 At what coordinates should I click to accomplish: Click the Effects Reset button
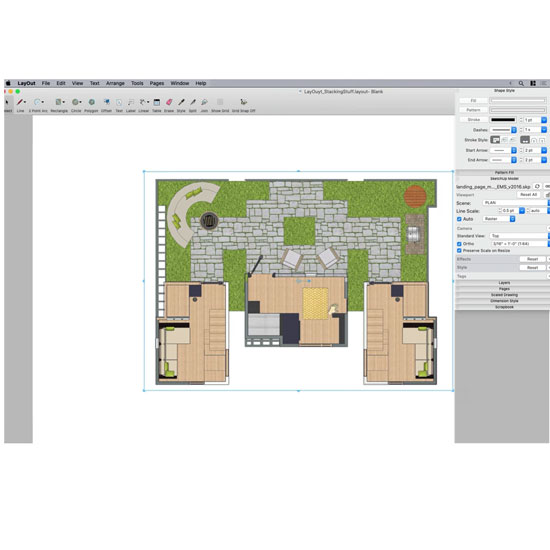pos(532,259)
